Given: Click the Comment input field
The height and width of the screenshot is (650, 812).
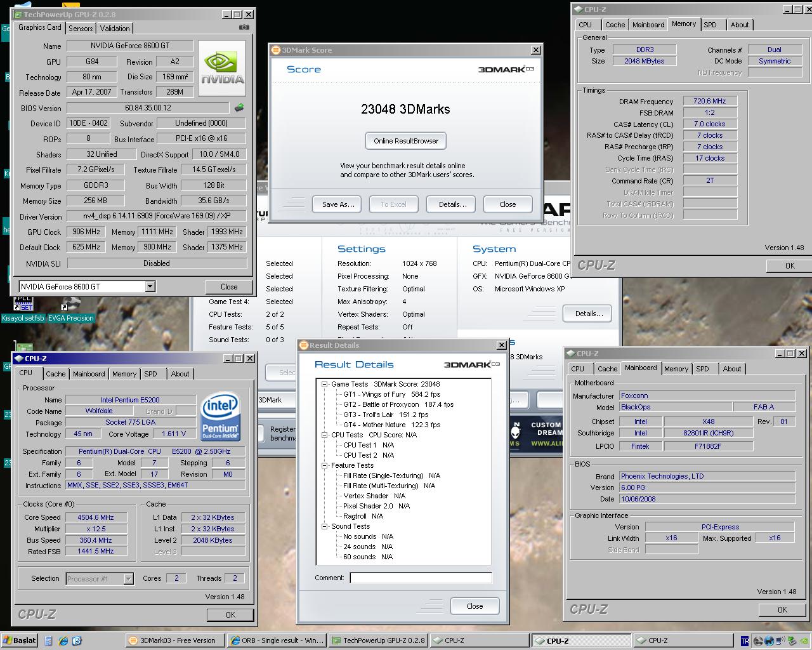Looking at the screenshot, I should point(421,578).
